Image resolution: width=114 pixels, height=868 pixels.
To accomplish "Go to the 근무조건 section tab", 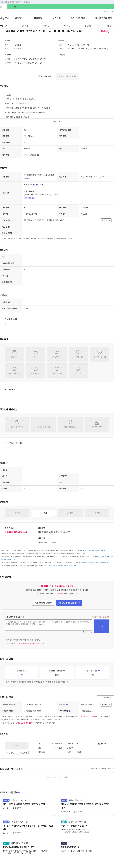I will (25, 26).
